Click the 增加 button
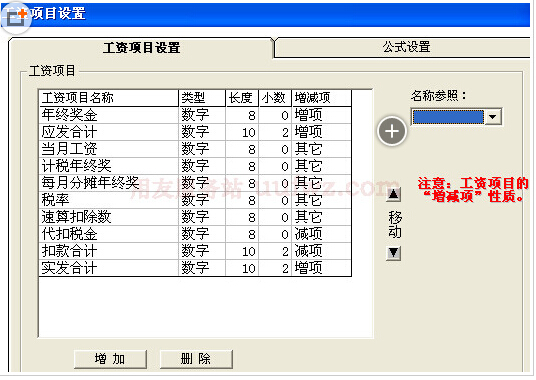Image resolution: width=536 pixels, height=380 pixels. (x=110, y=359)
